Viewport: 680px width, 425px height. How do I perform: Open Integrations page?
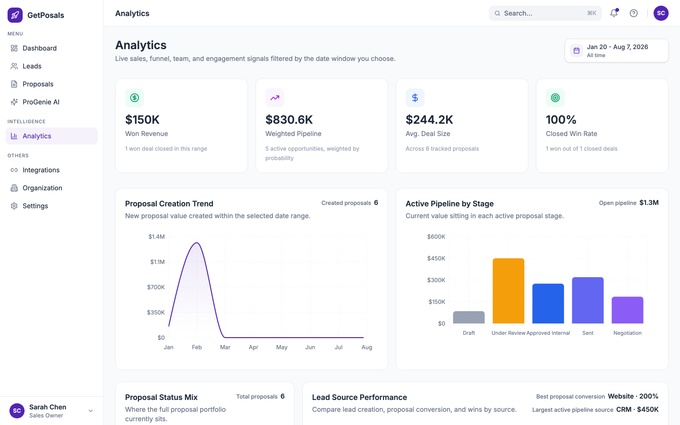coord(52,170)
